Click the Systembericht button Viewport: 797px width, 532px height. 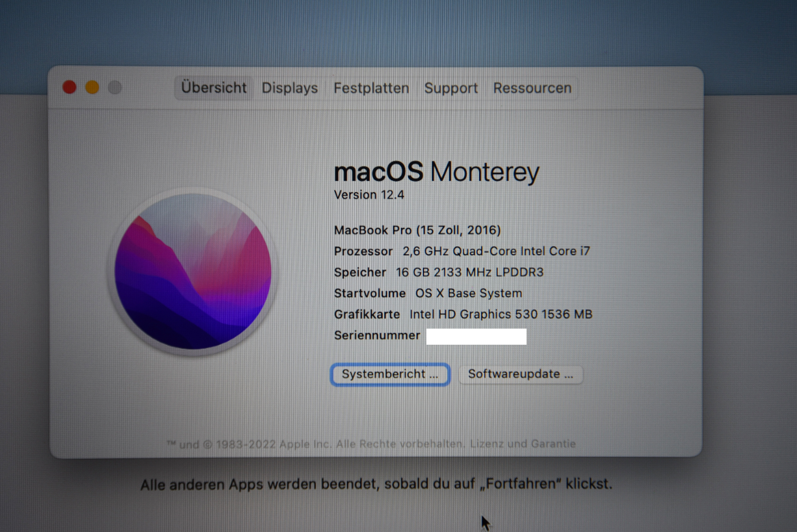(x=390, y=374)
